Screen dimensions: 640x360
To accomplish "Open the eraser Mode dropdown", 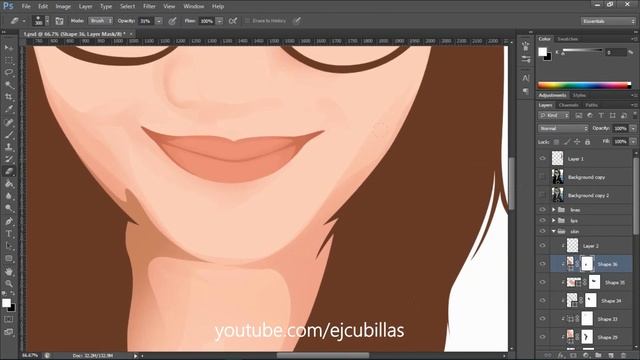I will tap(100, 21).
